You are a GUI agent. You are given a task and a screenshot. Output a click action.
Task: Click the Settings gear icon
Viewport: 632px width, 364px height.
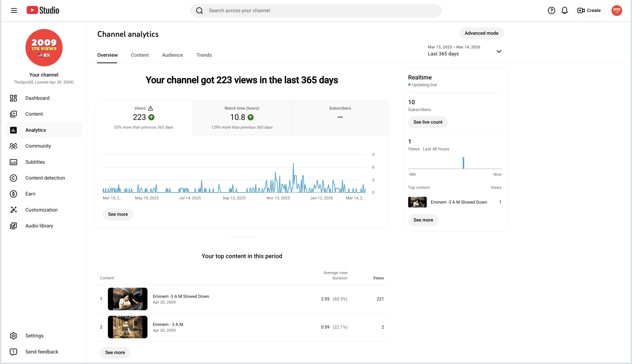pos(13,336)
